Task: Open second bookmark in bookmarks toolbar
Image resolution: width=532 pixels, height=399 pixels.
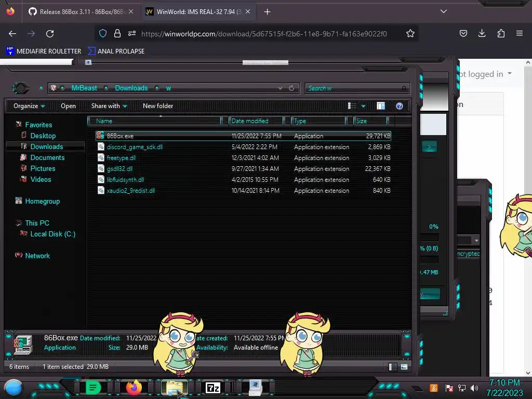Action: [x=116, y=51]
